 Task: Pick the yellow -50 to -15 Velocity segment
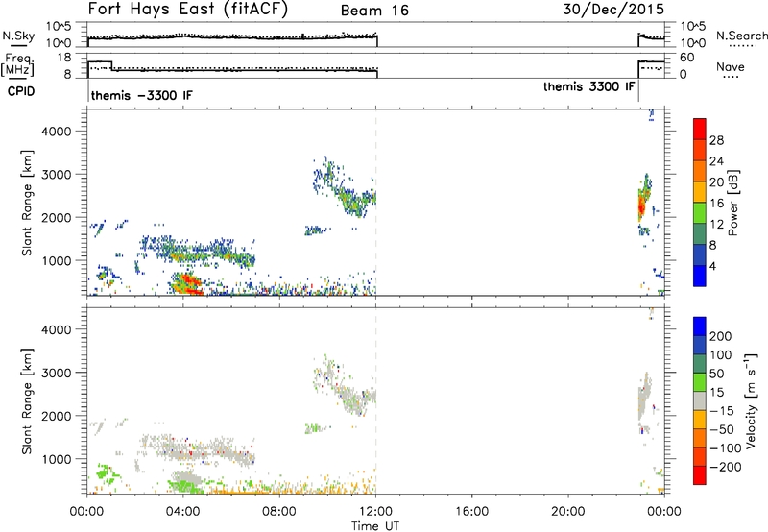click(700, 420)
